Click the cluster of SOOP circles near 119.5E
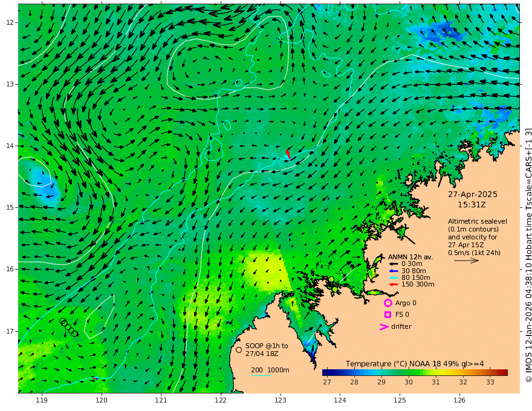Image resolution: width=532 pixels, height=411 pixels. 68,327
